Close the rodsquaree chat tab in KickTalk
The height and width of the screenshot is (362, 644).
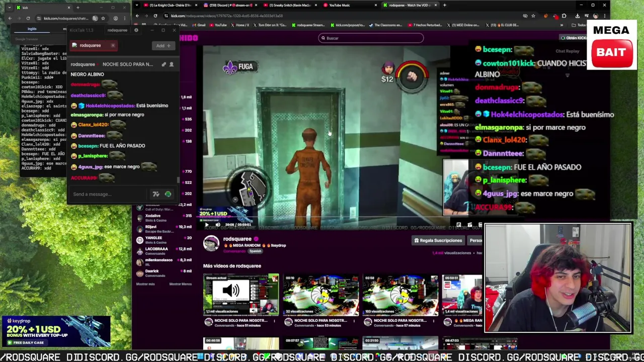113,45
